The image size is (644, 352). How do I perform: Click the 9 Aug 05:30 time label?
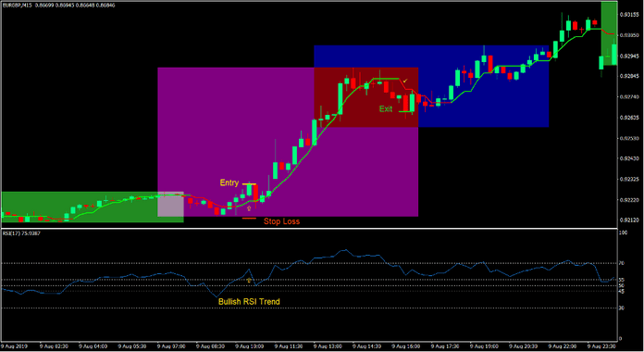tap(132, 346)
